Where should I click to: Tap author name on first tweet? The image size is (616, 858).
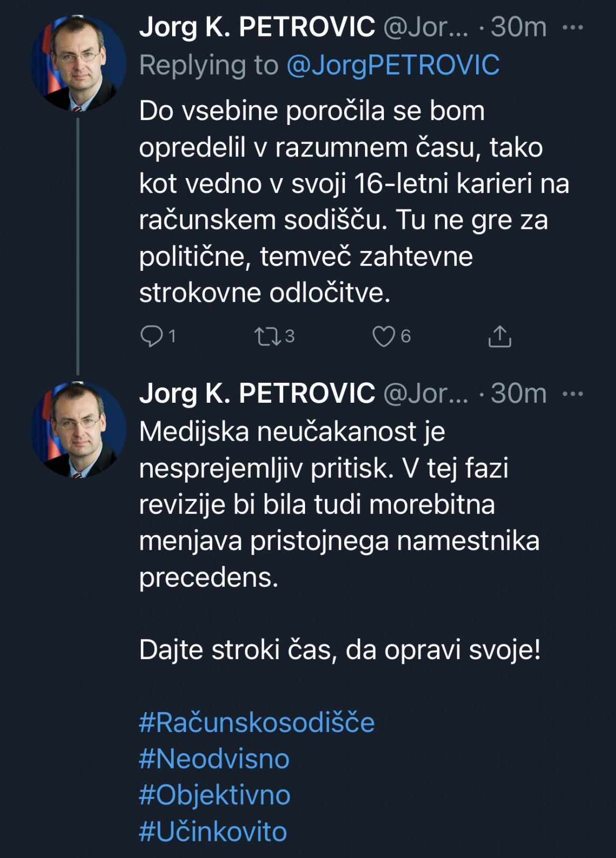pos(257,27)
